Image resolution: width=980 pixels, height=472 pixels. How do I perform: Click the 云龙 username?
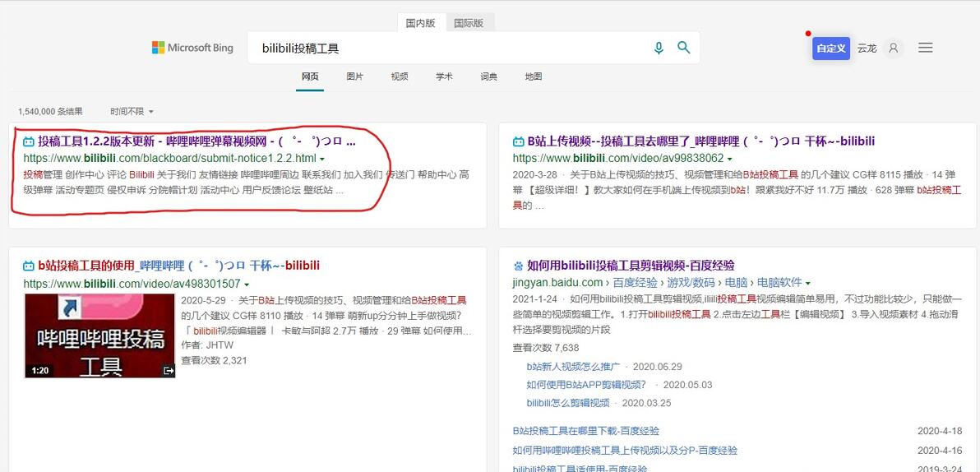coord(867,49)
